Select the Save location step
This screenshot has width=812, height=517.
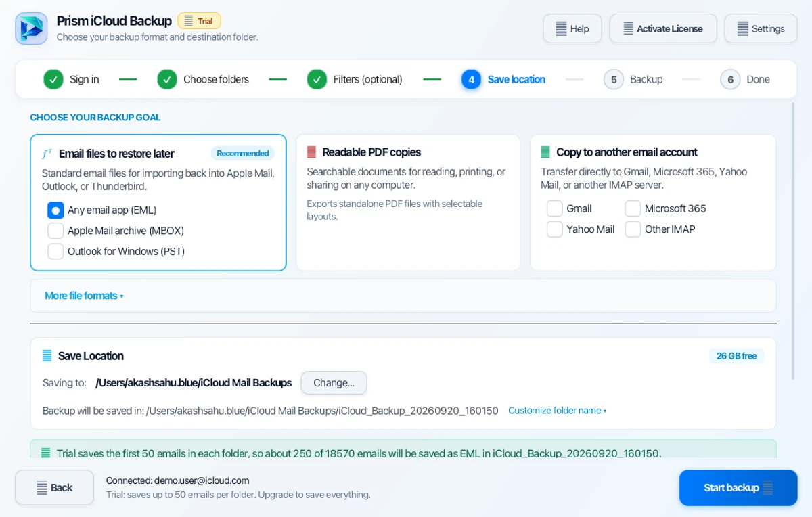point(503,79)
